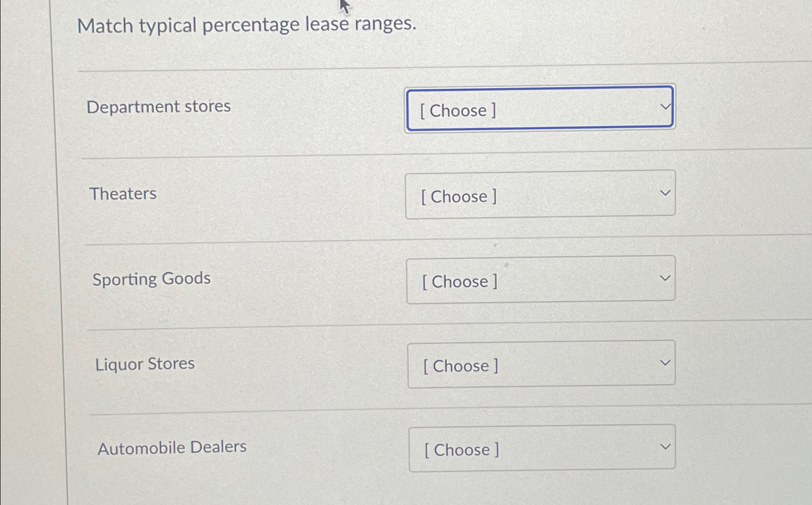
Task: Click the chevron on the Sporting Goods selector
Action: tap(665, 277)
